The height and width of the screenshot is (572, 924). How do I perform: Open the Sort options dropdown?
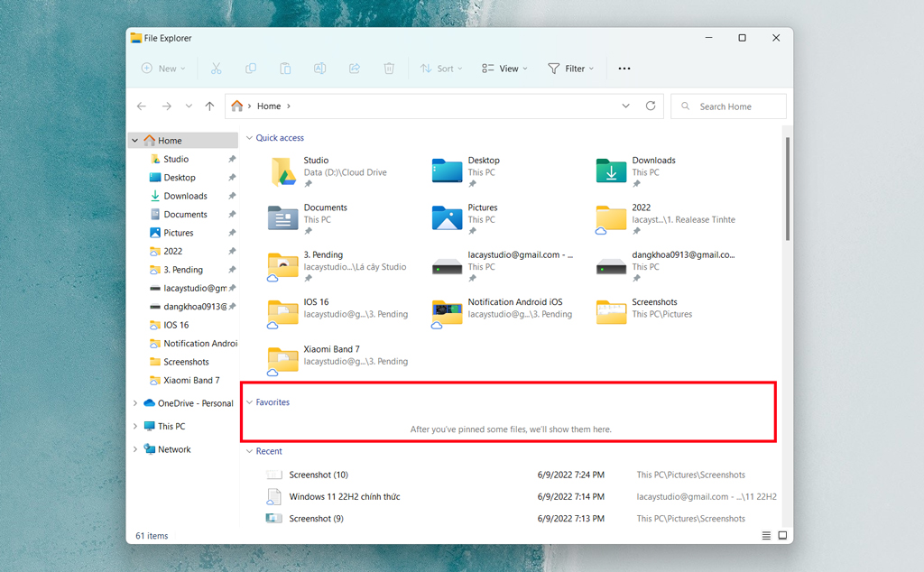[x=441, y=68]
